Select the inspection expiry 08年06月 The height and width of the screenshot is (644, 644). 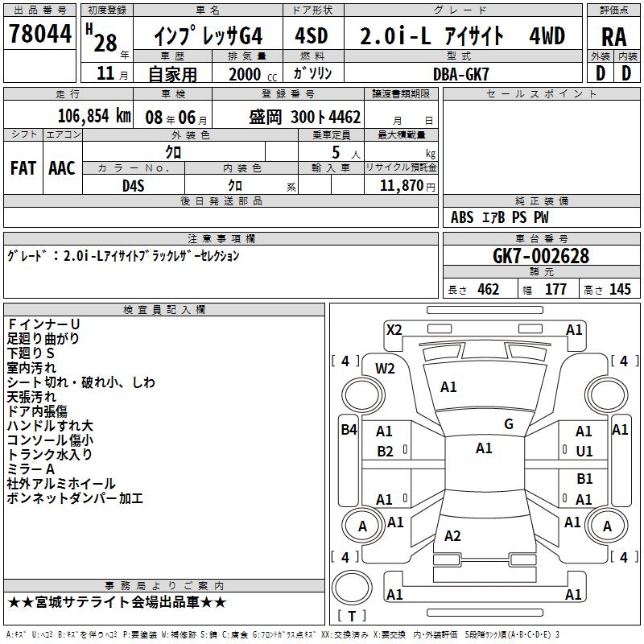pyautogui.click(x=176, y=118)
